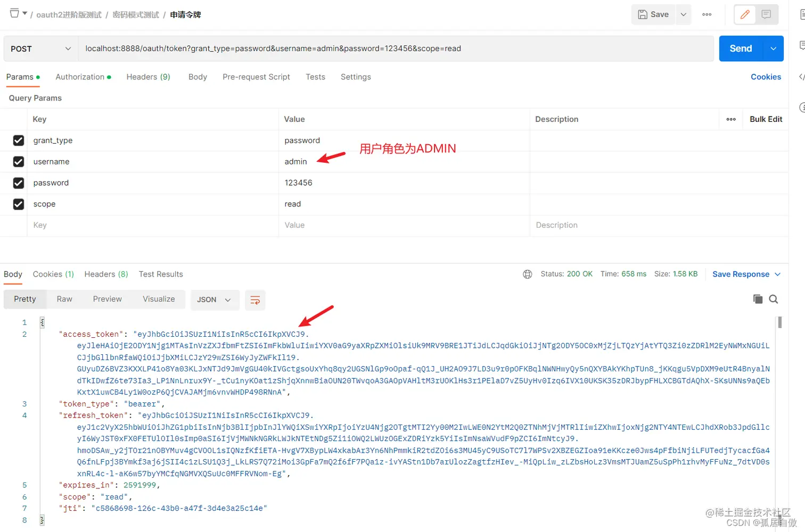Copy the response body using the copy icon
The height and width of the screenshot is (532, 805).
click(758, 299)
